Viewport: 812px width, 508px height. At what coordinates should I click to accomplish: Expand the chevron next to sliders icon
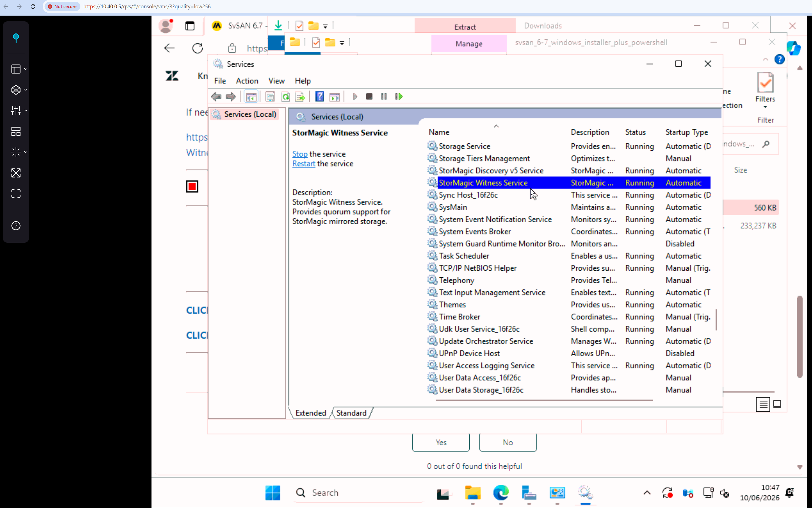(26, 111)
